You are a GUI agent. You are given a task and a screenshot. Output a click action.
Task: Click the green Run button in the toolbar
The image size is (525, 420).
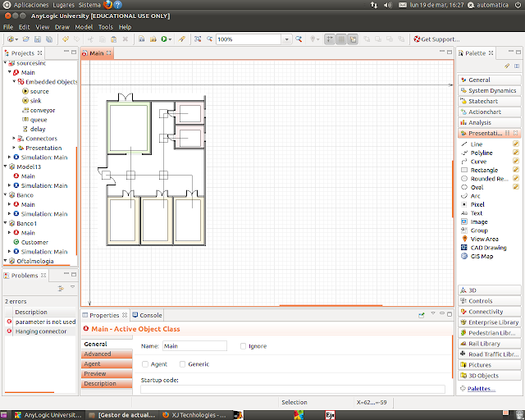pyautogui.click(x=165, y=39)
